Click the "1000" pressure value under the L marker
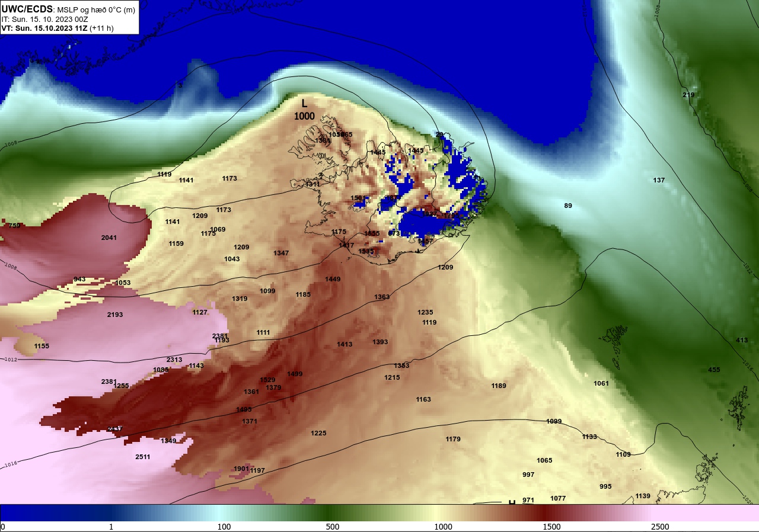This screenshot has height=532, width=759. (304, 116)
